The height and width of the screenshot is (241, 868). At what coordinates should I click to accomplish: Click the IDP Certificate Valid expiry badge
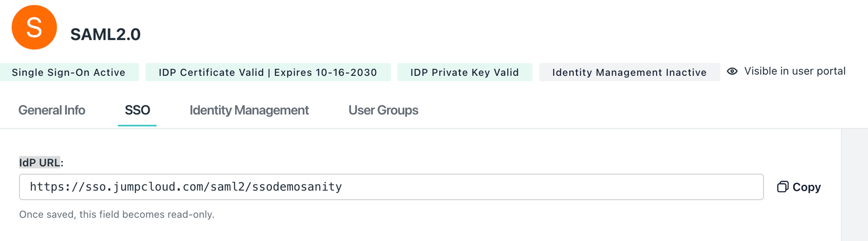(268, 72)
